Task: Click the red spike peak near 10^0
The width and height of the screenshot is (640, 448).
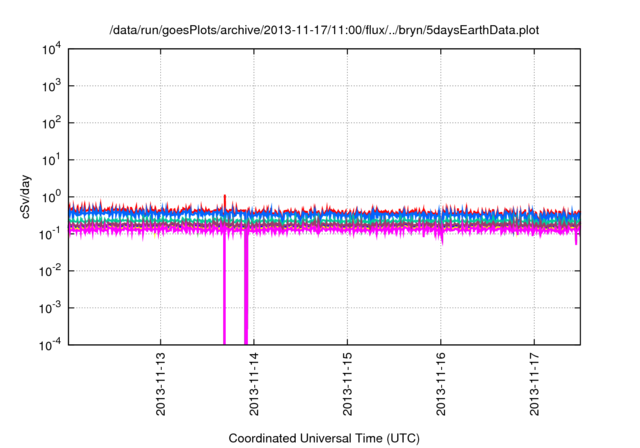Action: pos(225,197)
